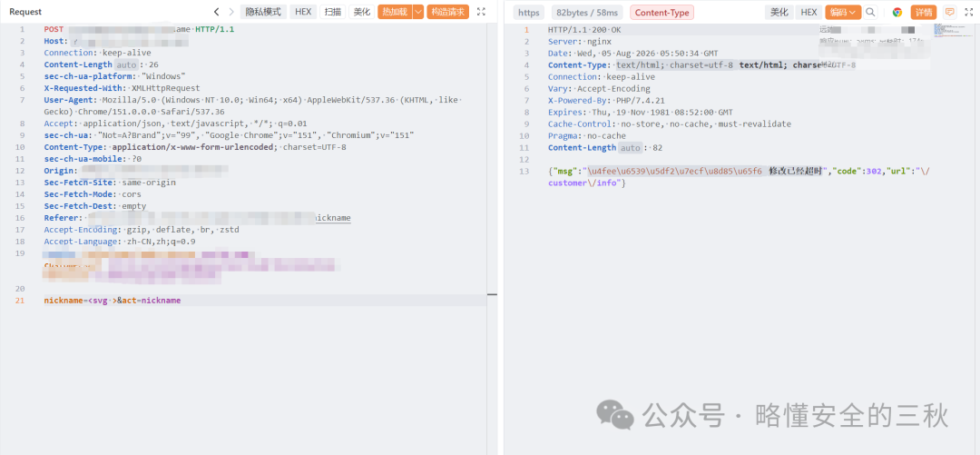Click the 'Cache-Control: no-store, no-cache' header

[x=670, y=124]
